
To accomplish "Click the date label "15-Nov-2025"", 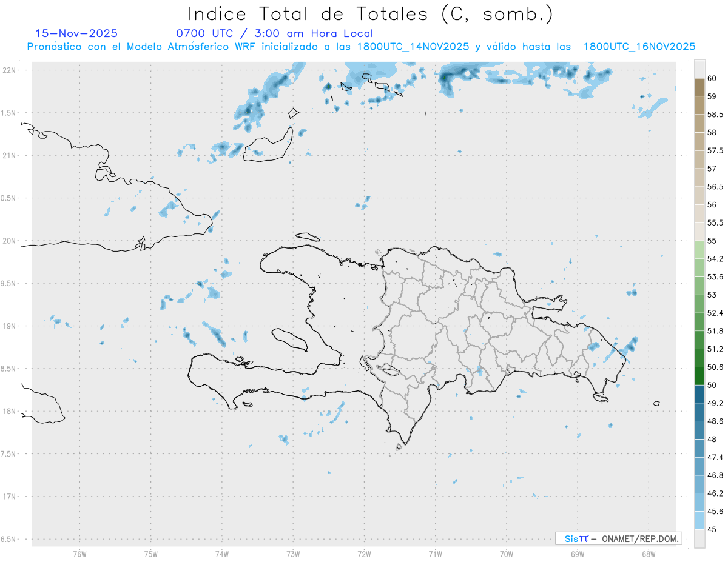I will [76, 33].
